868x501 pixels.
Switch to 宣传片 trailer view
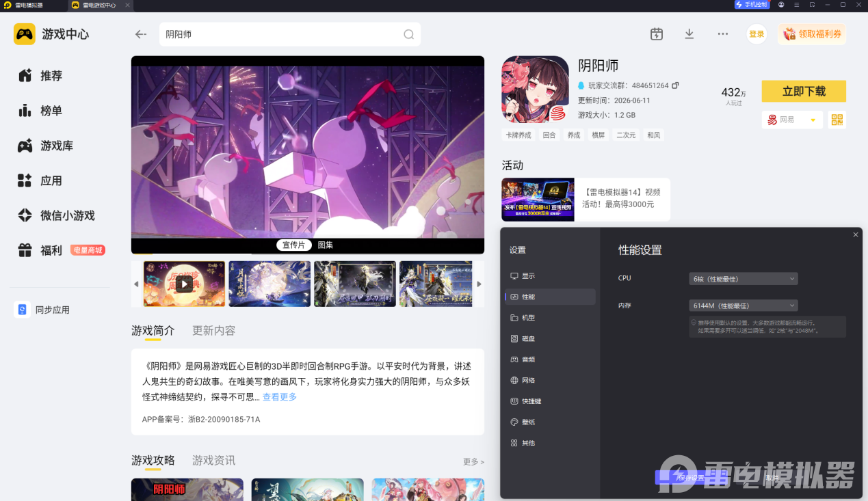[x=294, y=245]
